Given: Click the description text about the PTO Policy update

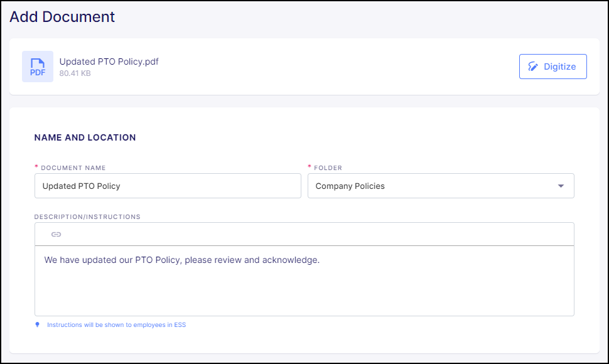Looking at the screenshot, I should (181, 259).
